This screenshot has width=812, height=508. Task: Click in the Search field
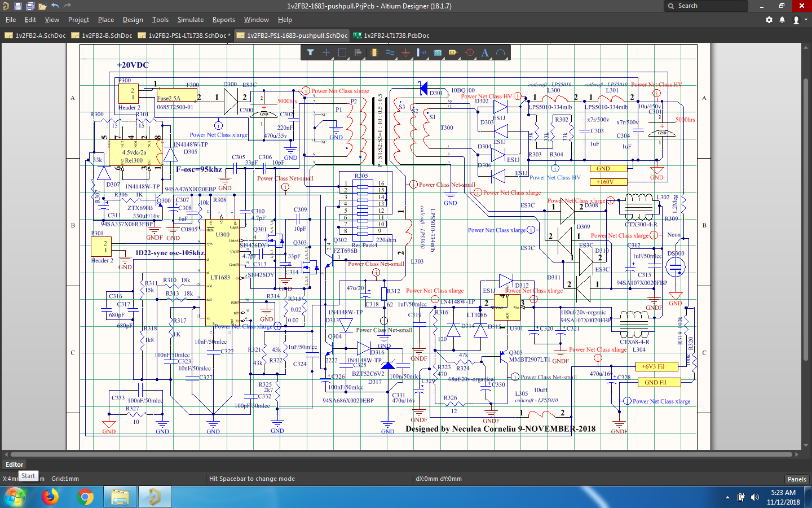(x=706, y=6)
